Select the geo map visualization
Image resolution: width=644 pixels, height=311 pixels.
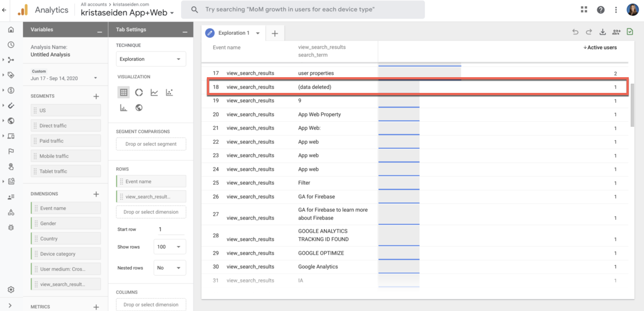(x=139, y=108)
